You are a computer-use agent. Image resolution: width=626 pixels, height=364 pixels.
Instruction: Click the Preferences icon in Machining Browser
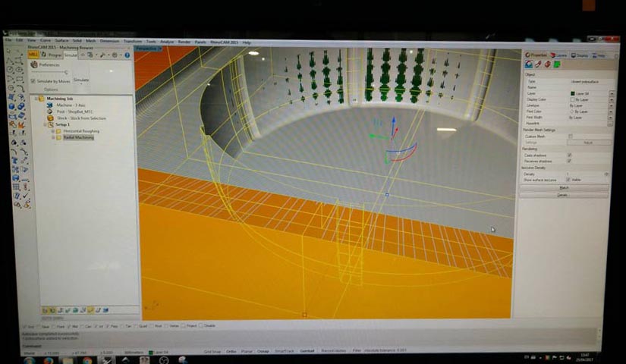(x=34, y=65)
